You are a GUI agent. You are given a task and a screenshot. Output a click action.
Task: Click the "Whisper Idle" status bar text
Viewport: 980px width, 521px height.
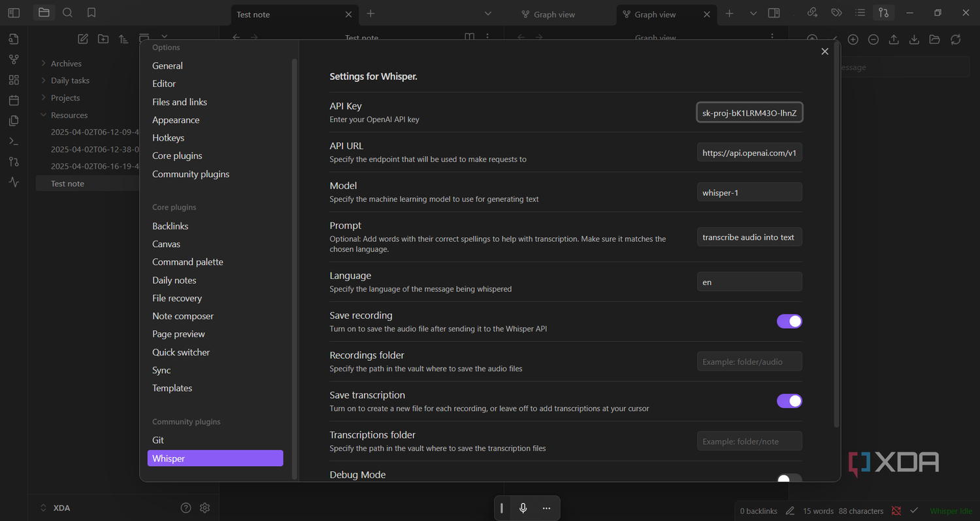point(951,511)
